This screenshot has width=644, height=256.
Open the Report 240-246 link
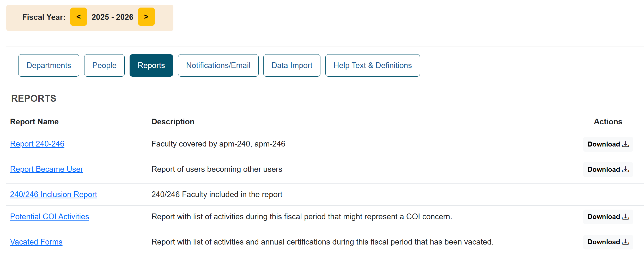[37, 144]
